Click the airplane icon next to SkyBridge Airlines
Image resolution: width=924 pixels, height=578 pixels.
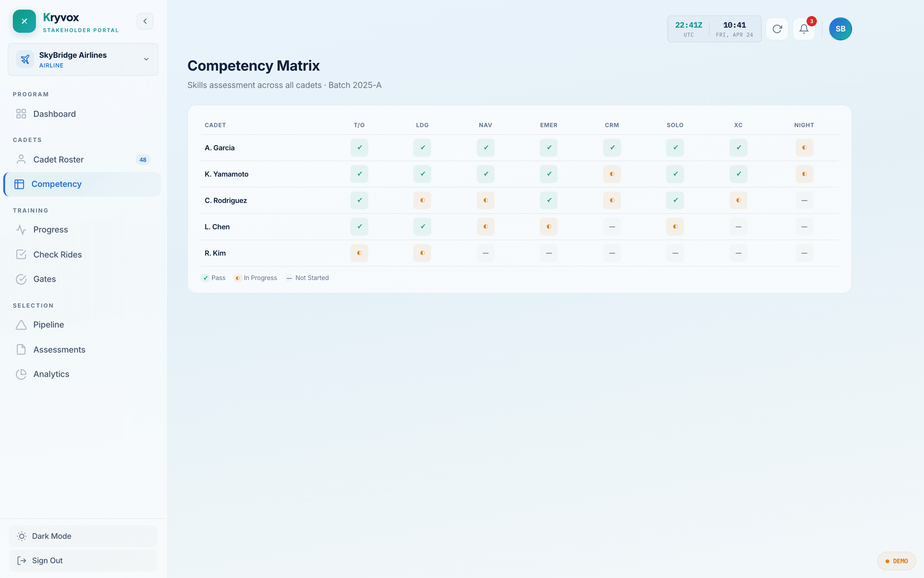[x=25, y=59]
